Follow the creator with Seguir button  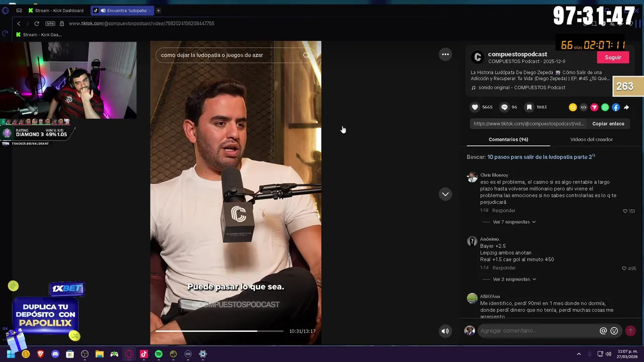click(x=613, y=57)
